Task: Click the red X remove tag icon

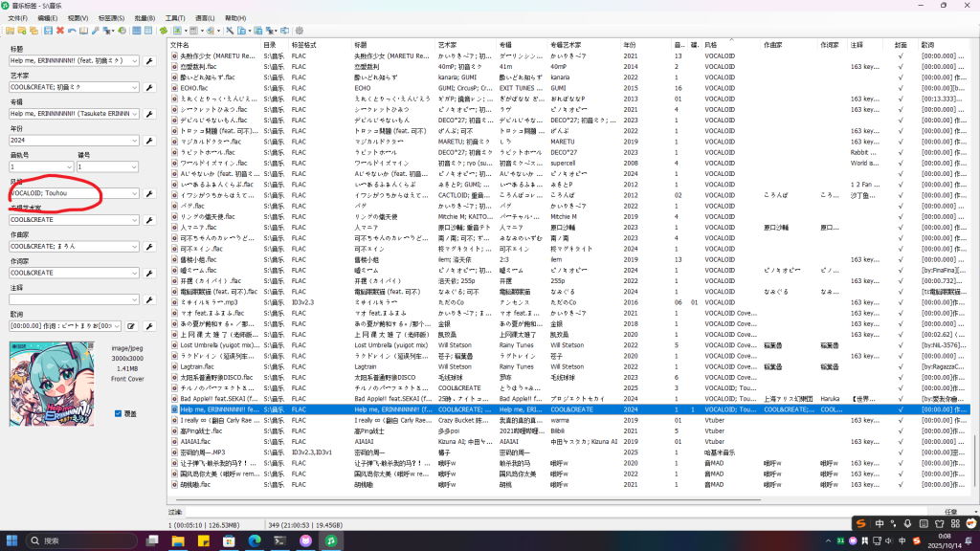Action: coord(59,31)
